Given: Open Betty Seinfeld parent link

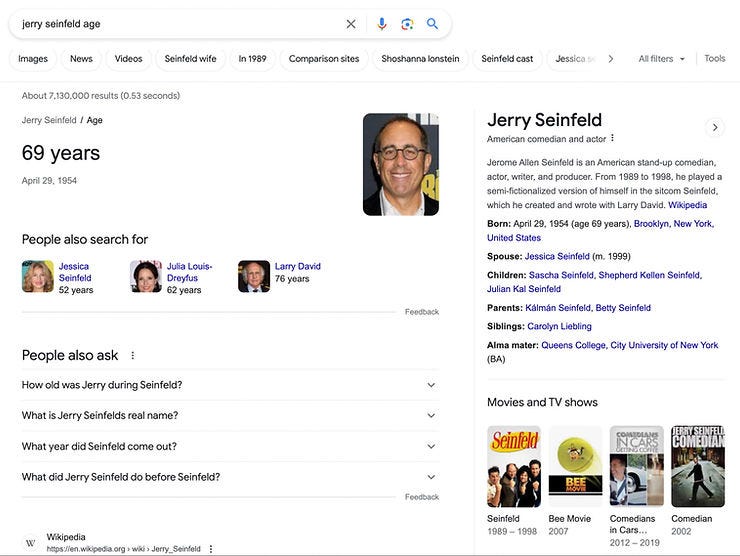Looking at the screenshot, I should click(x=623, y=308).
